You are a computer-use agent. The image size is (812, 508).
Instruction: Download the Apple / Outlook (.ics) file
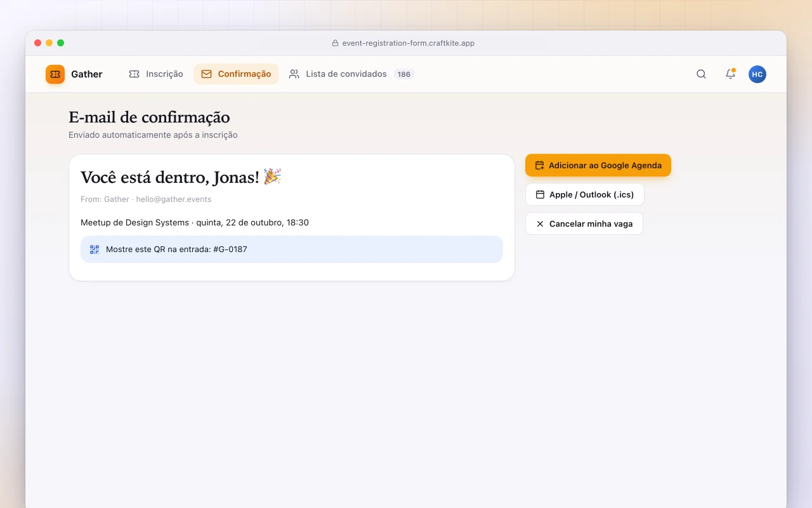[x=585, y=194]
